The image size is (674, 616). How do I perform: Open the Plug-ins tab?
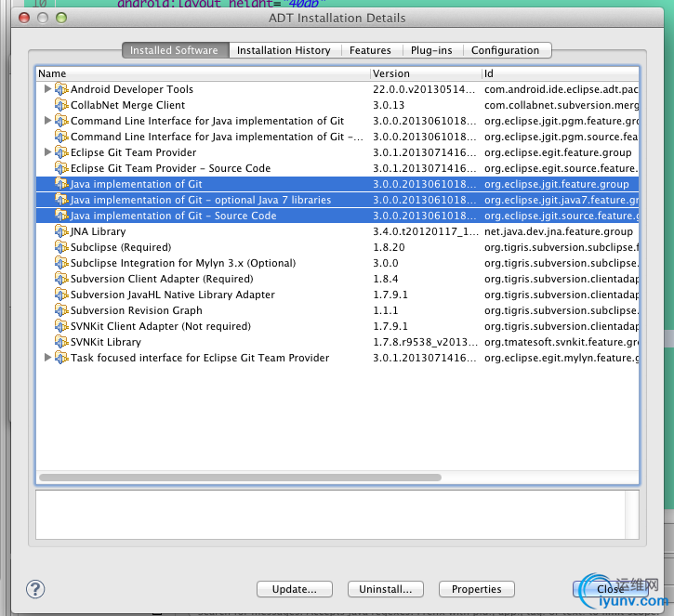[x=431, y=50]
